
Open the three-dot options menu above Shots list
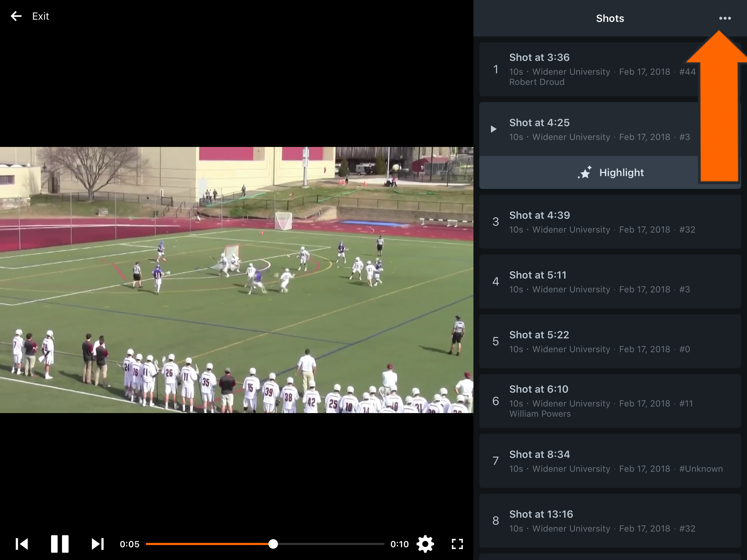[725, 18]
